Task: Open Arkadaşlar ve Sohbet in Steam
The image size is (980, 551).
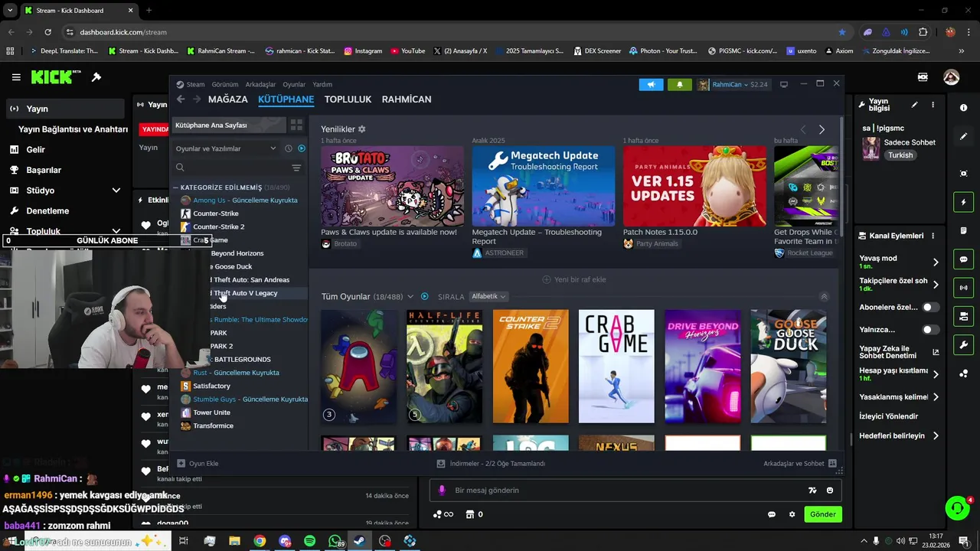Action: coord(799,464)
